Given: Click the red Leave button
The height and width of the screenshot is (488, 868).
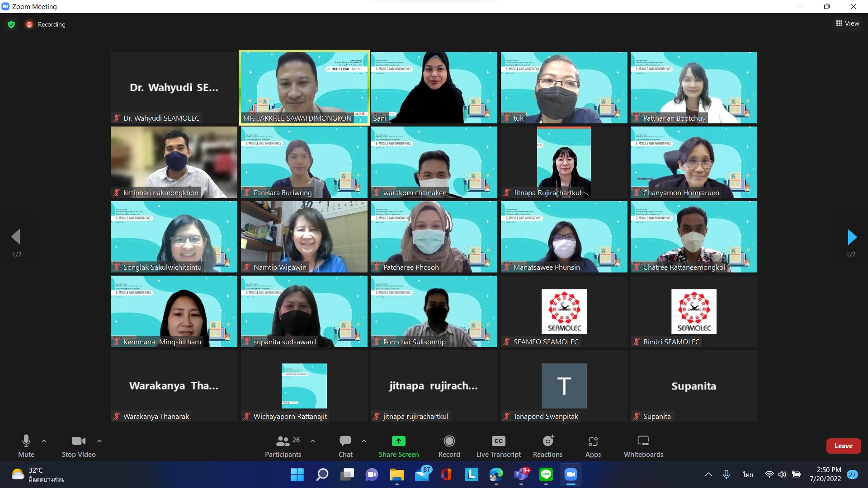Looking at the screenshot, I should pos(843,446).
